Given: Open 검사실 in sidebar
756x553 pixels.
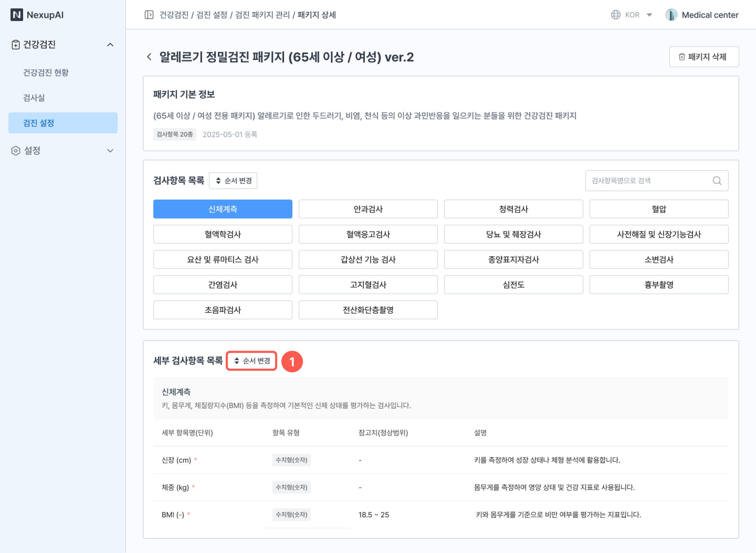Looking at the screenshot, I should [x=34, y=98].
